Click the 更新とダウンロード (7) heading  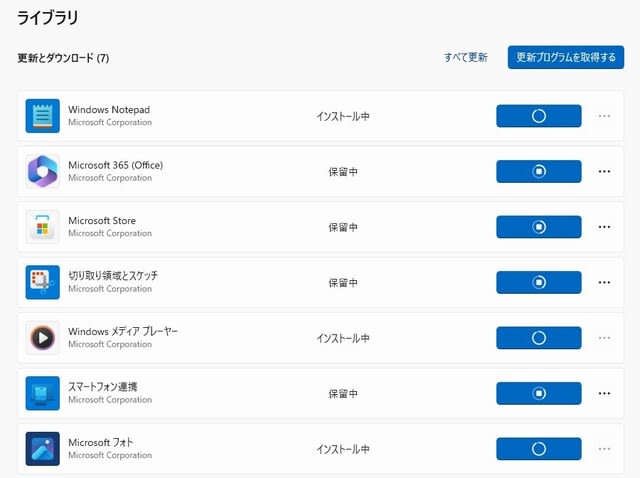[x=63, y=58]
